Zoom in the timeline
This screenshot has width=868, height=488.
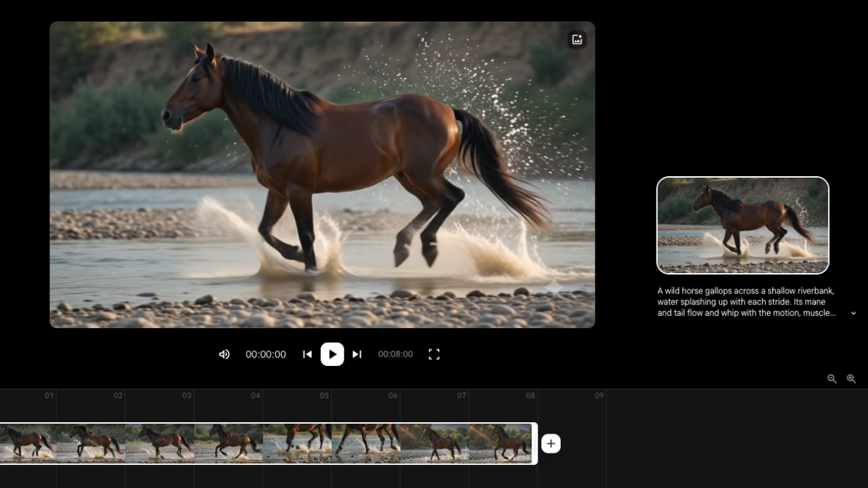click(851, 379)
